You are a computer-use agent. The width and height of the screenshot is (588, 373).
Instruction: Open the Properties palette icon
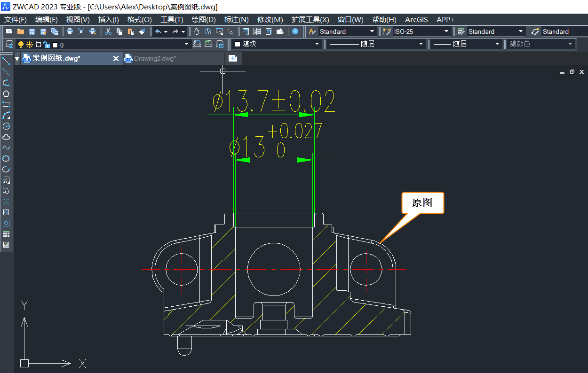[246, 31]
